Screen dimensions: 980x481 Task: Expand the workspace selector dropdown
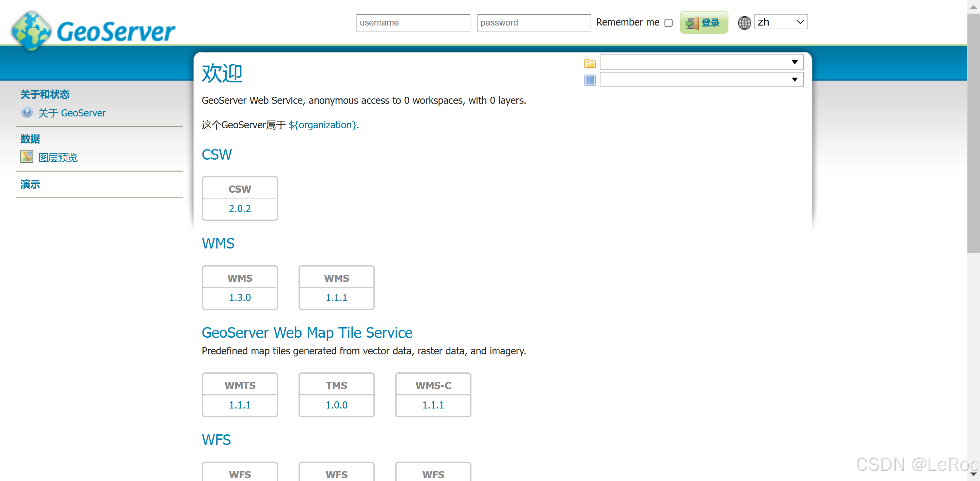click(795, 62)
